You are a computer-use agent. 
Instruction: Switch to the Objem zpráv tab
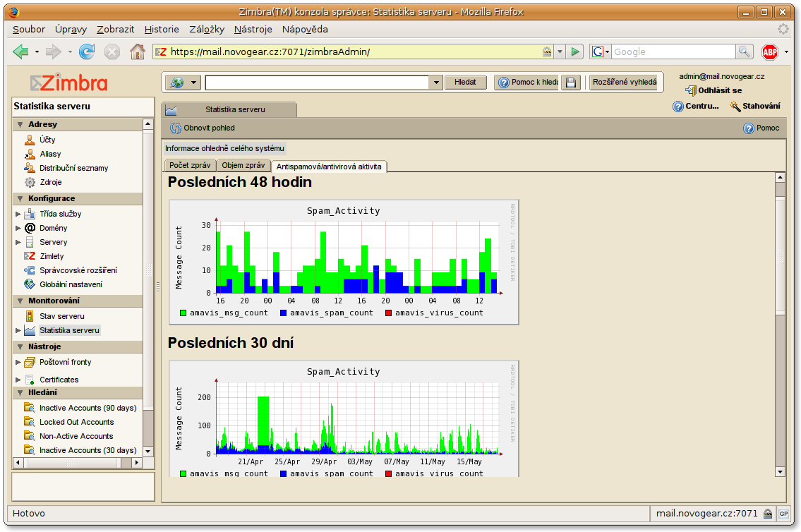point(243,165)
